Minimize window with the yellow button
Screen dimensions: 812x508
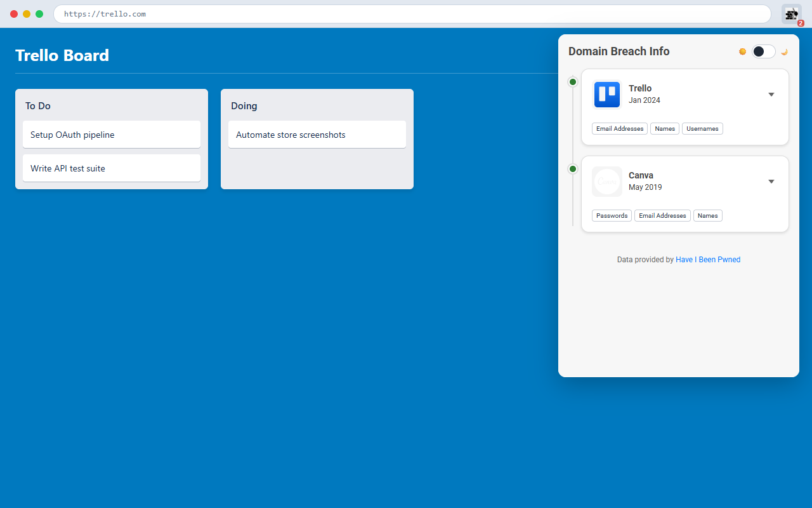[x=27, y=14]
